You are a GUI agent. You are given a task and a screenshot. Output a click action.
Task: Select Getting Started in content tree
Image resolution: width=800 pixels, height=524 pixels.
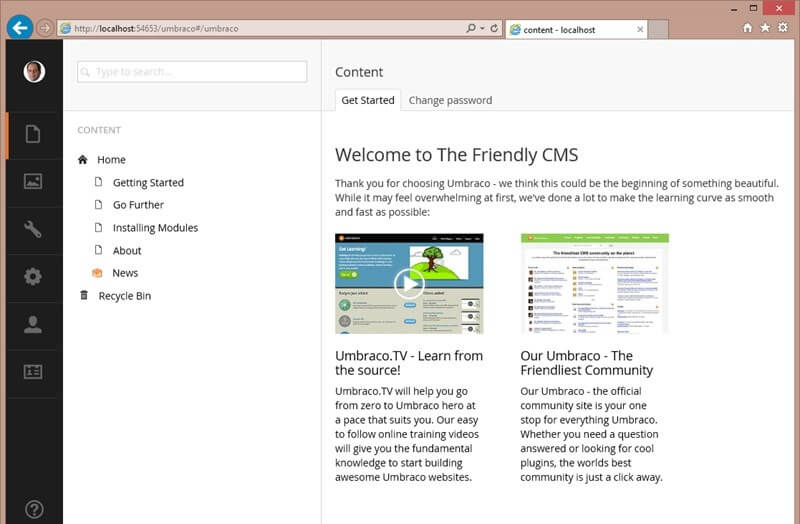(x=148, y=183)
